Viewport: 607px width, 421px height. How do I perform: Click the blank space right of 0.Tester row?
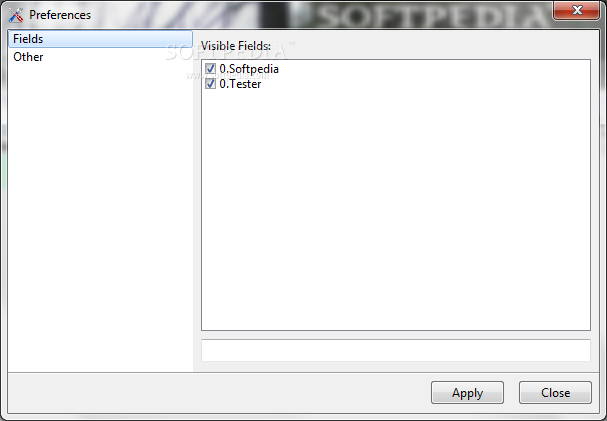point(426,84)
